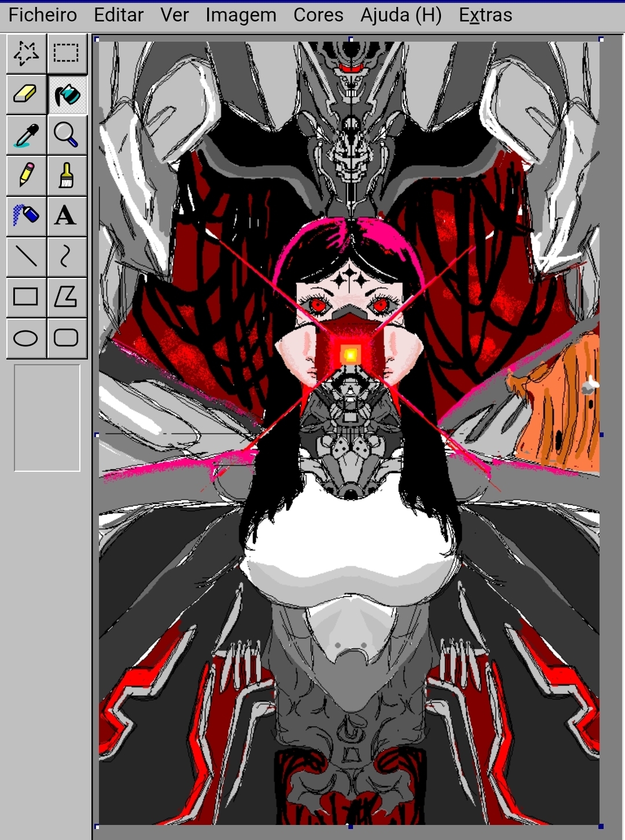The height and width of the screenshot is (840, 625).
Task: Choose the Pencil tool
Action: pyautogui.click(x=26, y=175)
